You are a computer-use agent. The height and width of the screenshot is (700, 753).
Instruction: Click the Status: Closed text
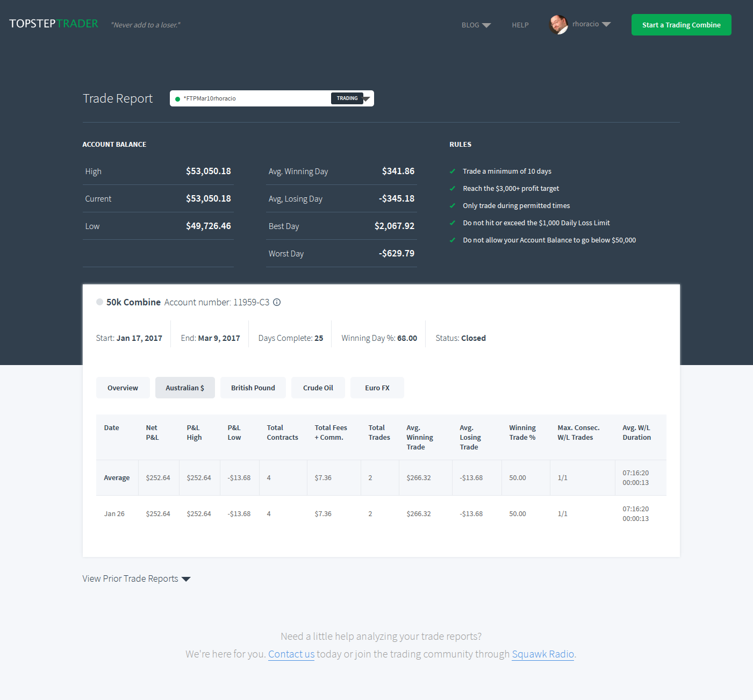pyautogui.click(x=461, y=338)
